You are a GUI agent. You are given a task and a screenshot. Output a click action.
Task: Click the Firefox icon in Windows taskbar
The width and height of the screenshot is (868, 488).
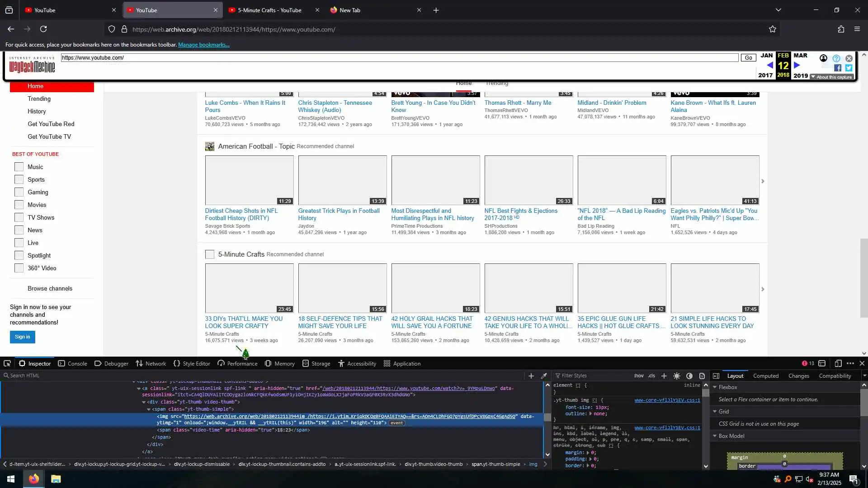click(x=34, y=479)
